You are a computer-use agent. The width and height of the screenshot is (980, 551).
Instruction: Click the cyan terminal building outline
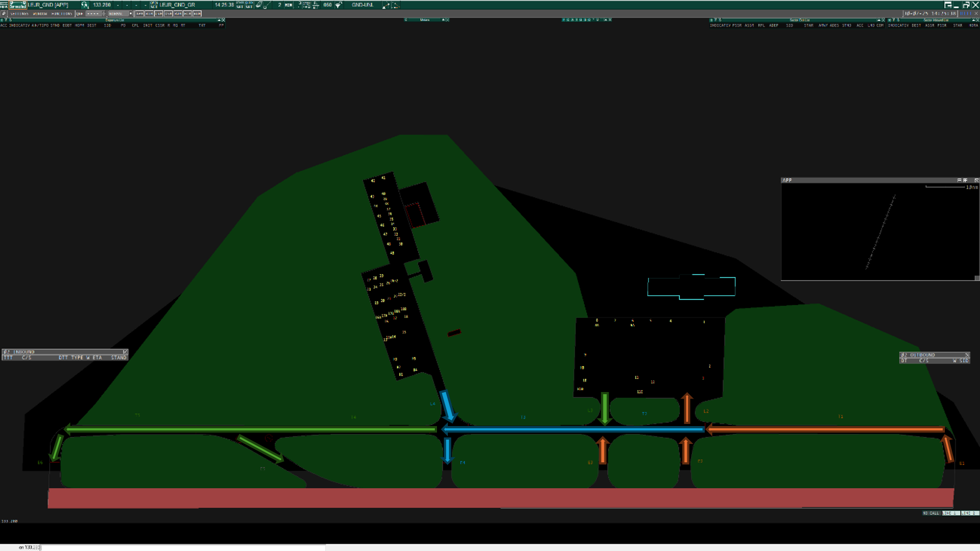[x=691, y=287]
